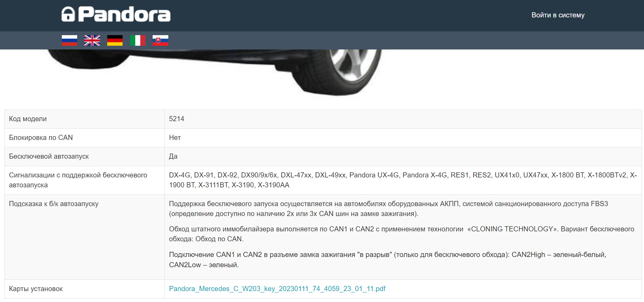Screen dimensions: 644x302
Task: Click the Pandora logo
Action: (116, 14)
